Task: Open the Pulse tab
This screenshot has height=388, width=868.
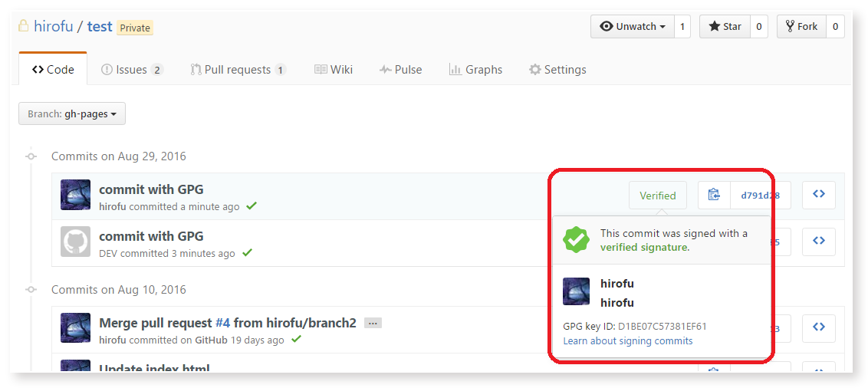Action: (x=401, y=70)
